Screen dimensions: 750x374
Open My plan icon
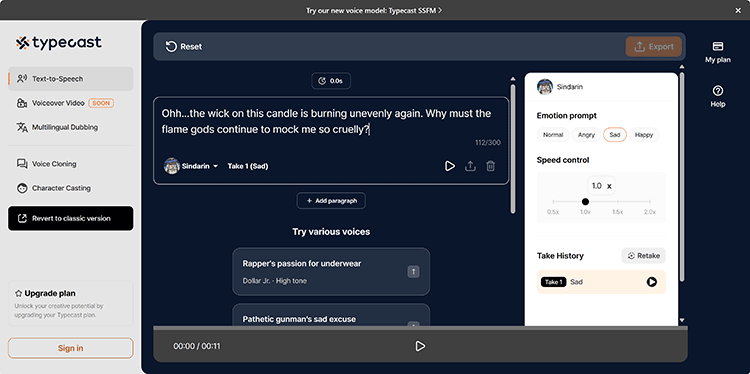717,52
